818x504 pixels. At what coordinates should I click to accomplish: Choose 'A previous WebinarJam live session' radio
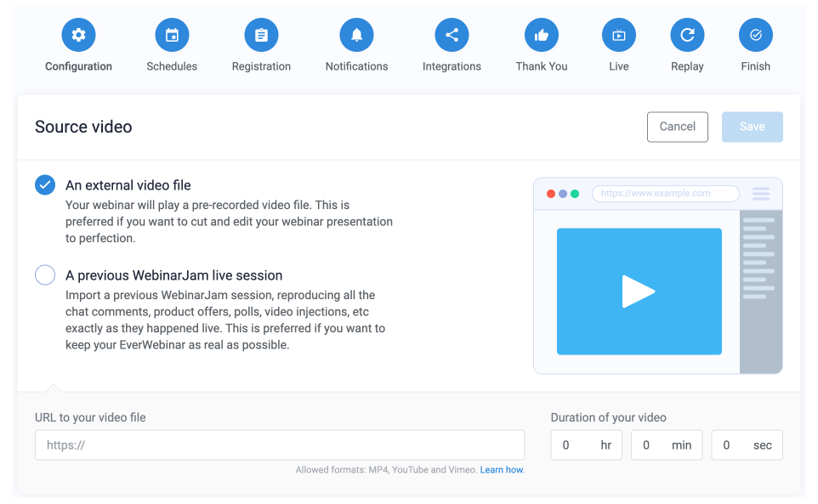45,275
